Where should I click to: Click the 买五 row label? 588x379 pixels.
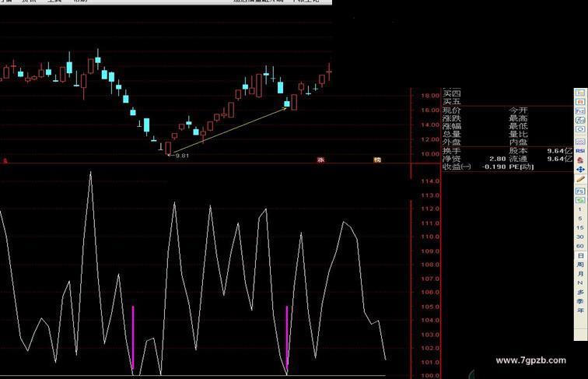pos(451,102)
